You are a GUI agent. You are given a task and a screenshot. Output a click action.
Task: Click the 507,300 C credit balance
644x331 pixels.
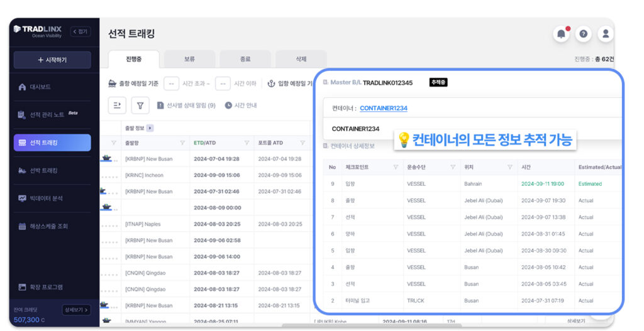click(29, 320)
